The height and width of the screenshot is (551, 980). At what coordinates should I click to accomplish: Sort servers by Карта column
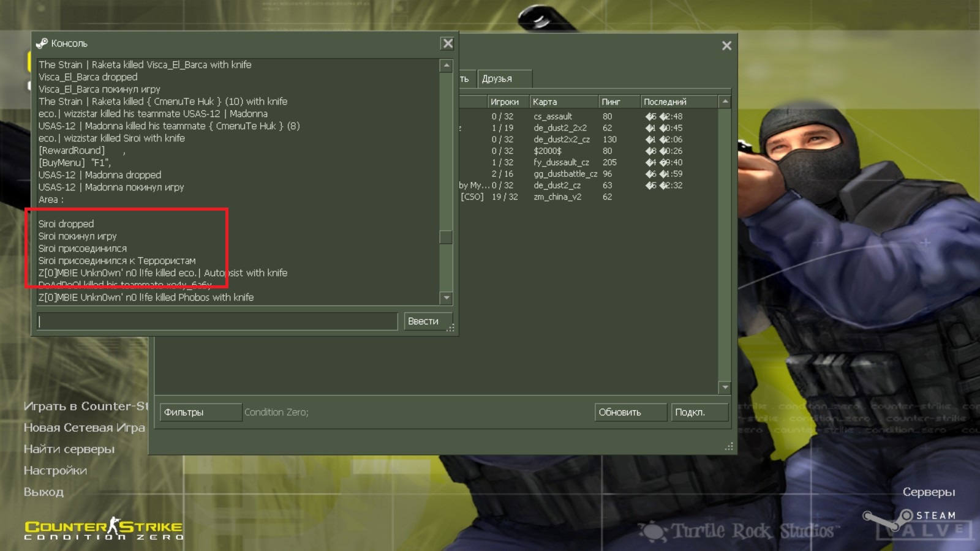562,102
